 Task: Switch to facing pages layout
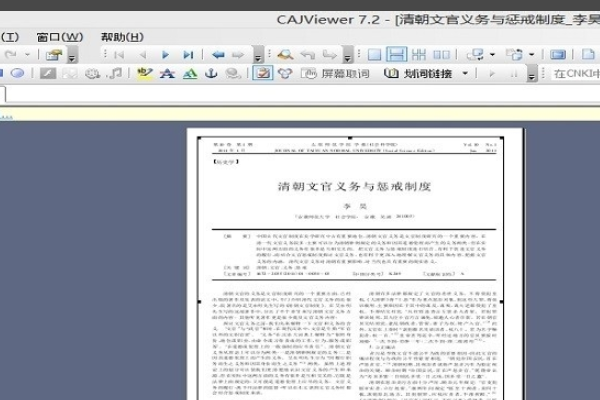click(x=441, y=55)
